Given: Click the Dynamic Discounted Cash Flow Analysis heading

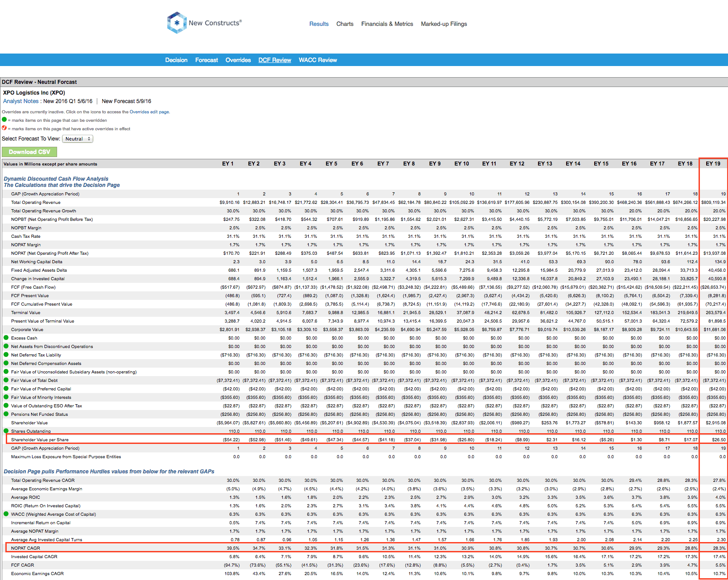Looking at the screenshot, I should (x=56, y=179).
